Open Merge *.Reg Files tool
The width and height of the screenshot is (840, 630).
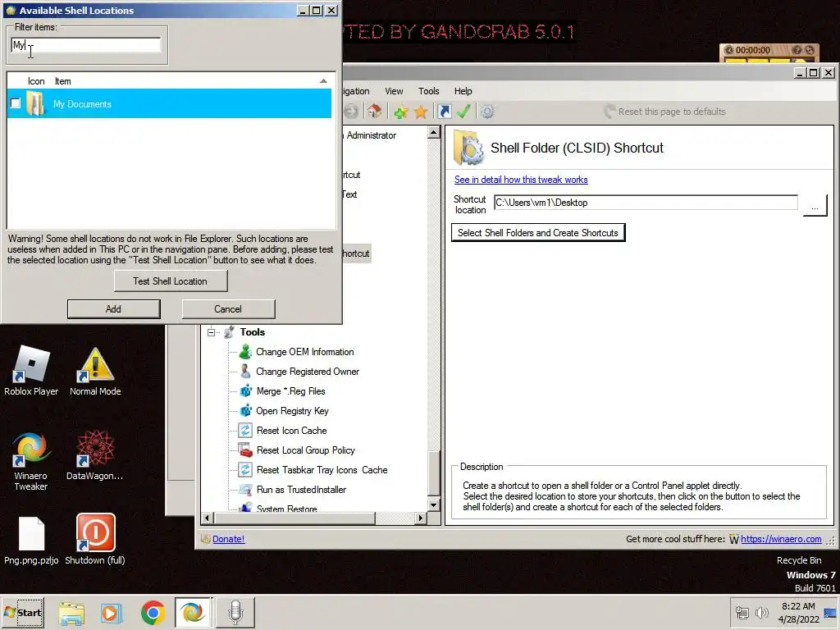click(290, 391)
